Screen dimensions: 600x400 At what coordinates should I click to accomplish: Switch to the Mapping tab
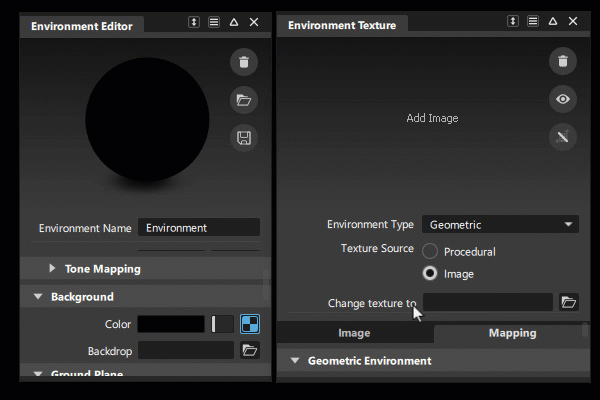click(512, 333)
